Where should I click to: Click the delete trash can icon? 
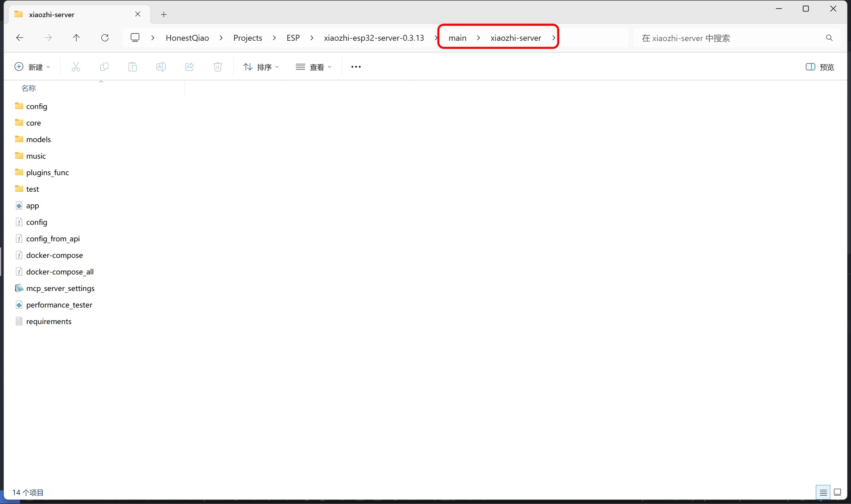pyautogui.click(x=218, y=67)
